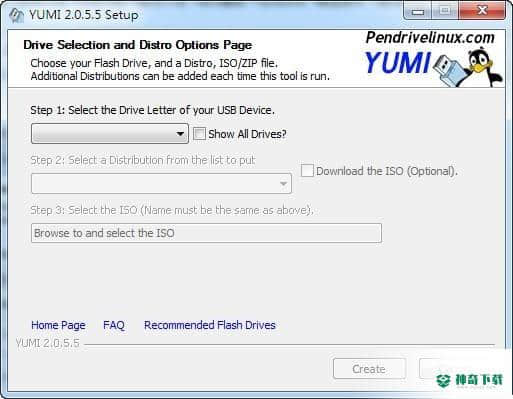Maximize the YUMI Setup window
Image resolution: width=513 pixels, height=399 pixels.
pyautogui.click(x=445, y=12)
